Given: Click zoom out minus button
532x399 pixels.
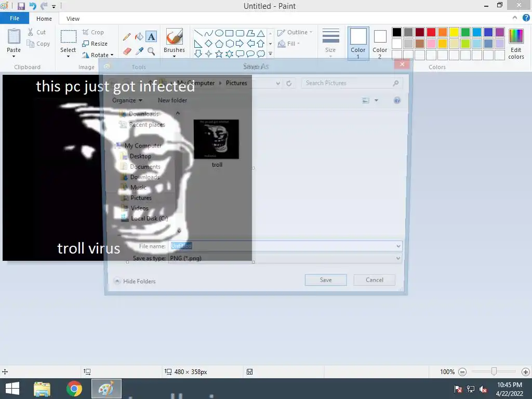Looking at the screenshot, I should point(462,372).
